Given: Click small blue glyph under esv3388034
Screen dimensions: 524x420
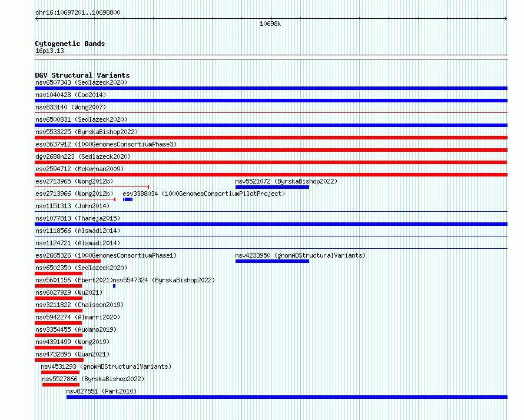Looking at the screenshot, I should 128,199.
